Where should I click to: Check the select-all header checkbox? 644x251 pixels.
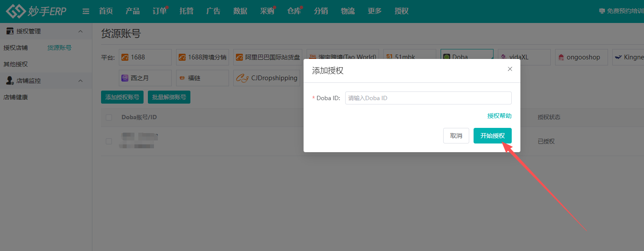pos(109,117)
